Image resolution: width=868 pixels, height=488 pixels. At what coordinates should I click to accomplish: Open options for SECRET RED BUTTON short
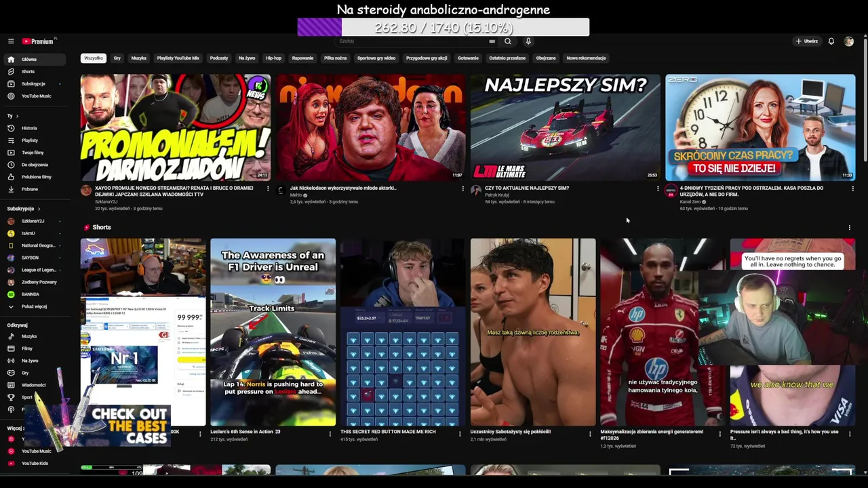point(460,433)
